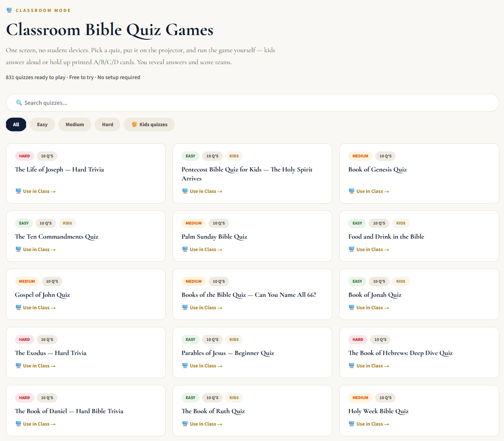Click Use in Class for Pentecost quiz
504x441 pixels.
click(x=202, y=192)
